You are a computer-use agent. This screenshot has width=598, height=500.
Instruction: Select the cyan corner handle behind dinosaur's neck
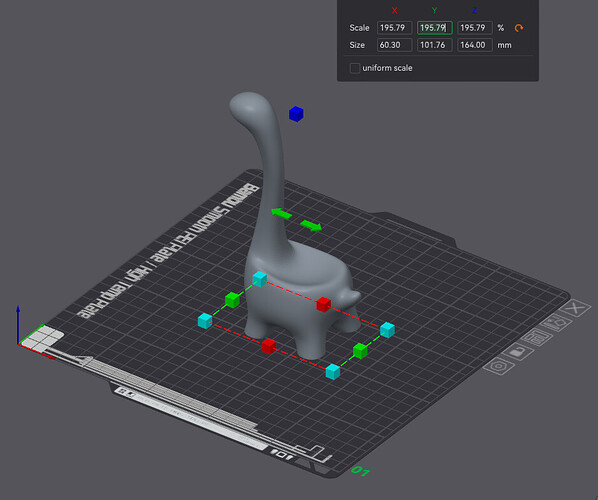(260, 279)
